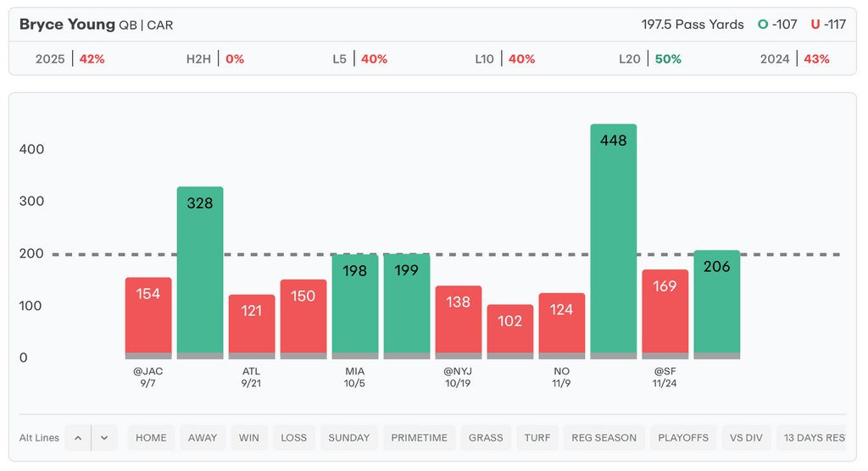The width and height of the screenshot is (868, 471).
Task: Apply the PRIMETIME filter
Action: [419, 438]
